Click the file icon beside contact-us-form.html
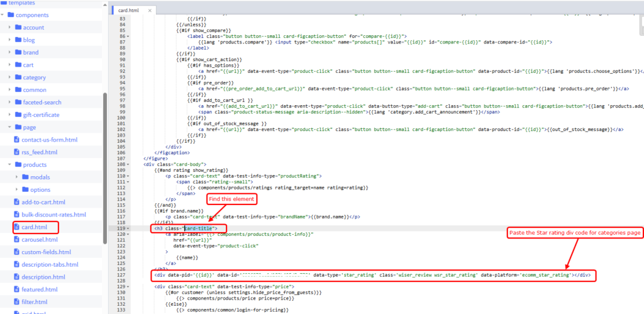 click(x=17, y=140)
